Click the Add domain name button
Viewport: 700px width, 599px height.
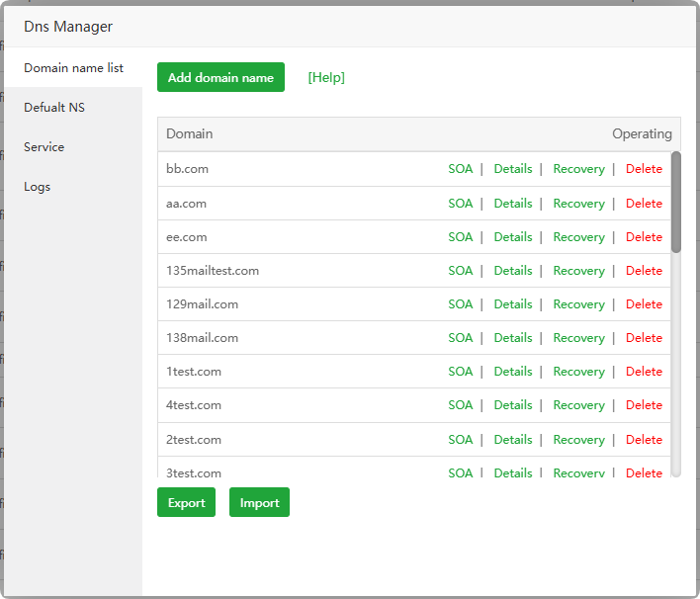pyautogui.click(x=220, y=78)
